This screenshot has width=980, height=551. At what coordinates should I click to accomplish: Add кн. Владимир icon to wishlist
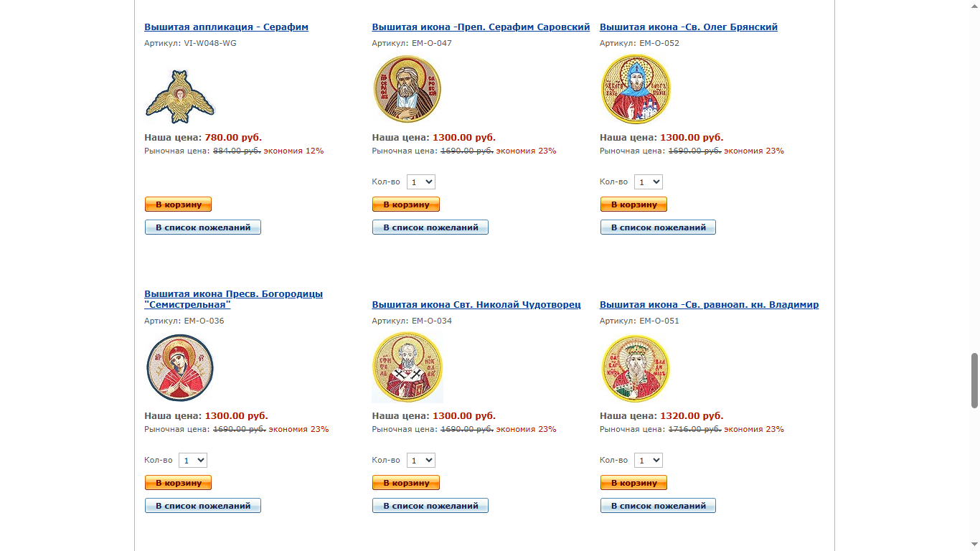click(658, 506)
